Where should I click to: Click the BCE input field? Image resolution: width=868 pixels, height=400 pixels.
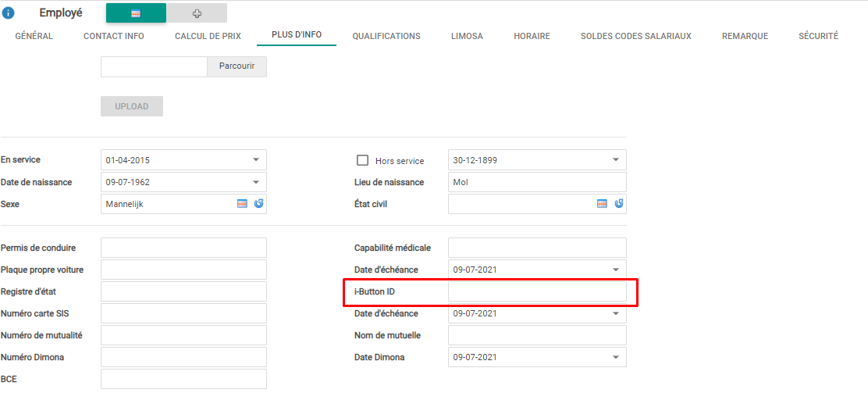click(183, 379)
